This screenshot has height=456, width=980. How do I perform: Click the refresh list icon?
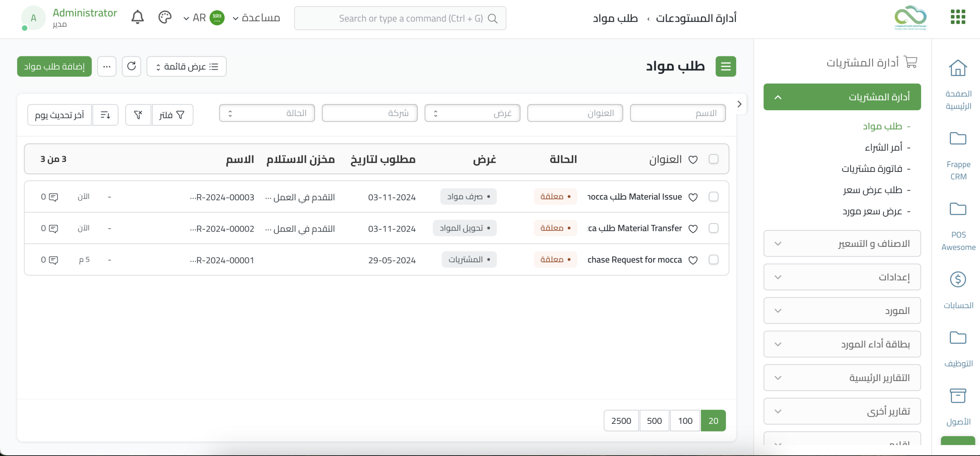[x=131, y=66]
